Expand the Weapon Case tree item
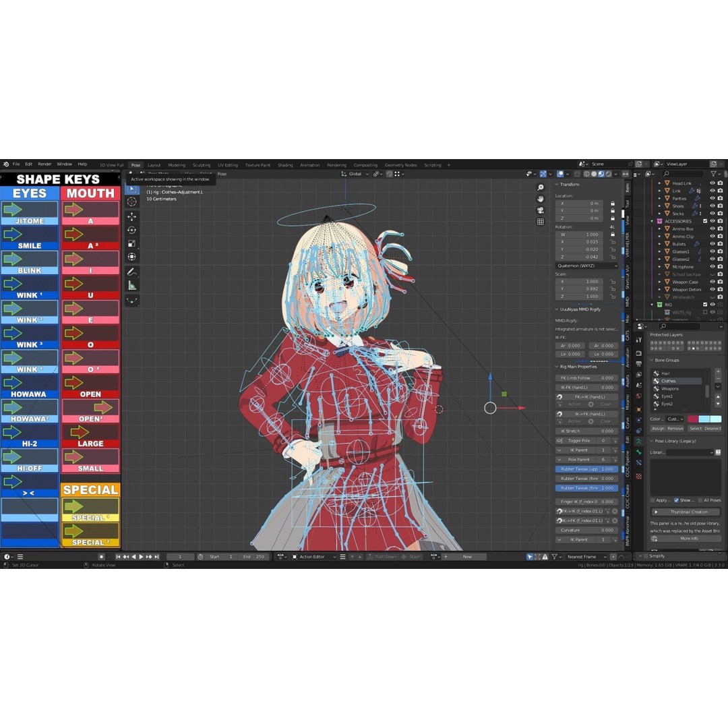The height and width of the screenshot is (728, 728). [659, 282]
